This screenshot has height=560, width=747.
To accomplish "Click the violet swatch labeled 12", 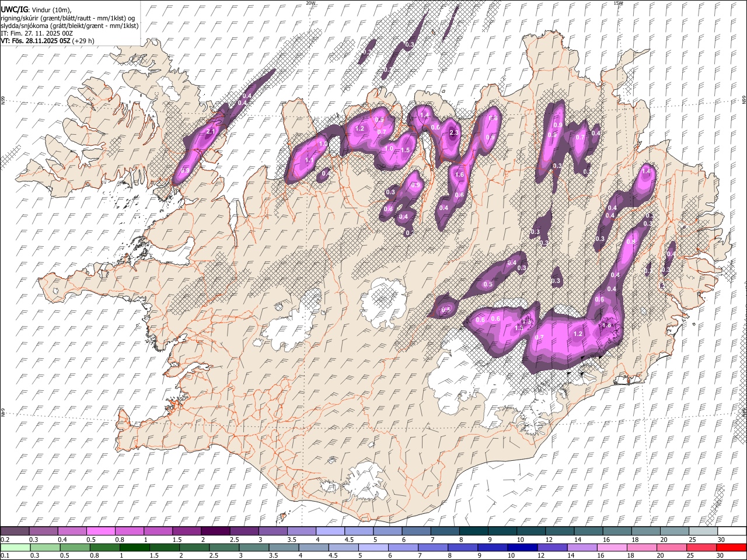I will coord(552,548).
